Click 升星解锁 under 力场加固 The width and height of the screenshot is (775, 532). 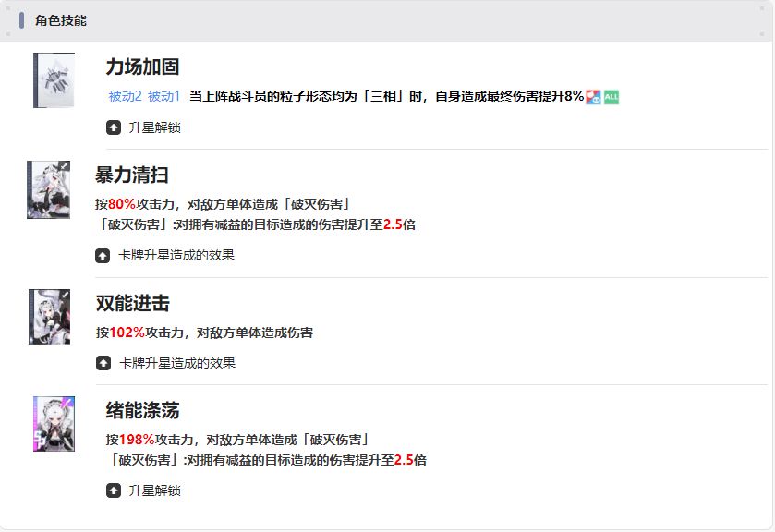click(154, 127)
